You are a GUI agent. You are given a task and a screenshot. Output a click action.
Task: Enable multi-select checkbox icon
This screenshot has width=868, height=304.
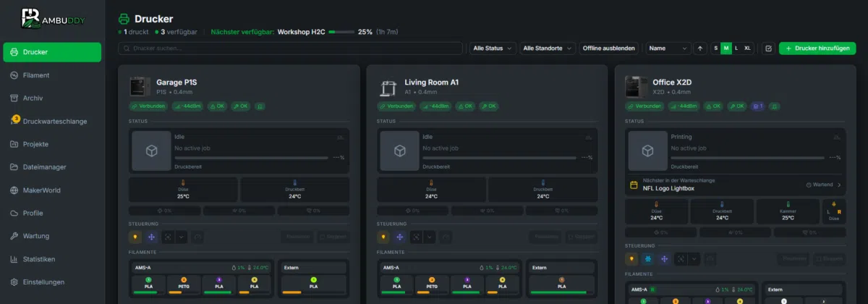pos(768,48)
